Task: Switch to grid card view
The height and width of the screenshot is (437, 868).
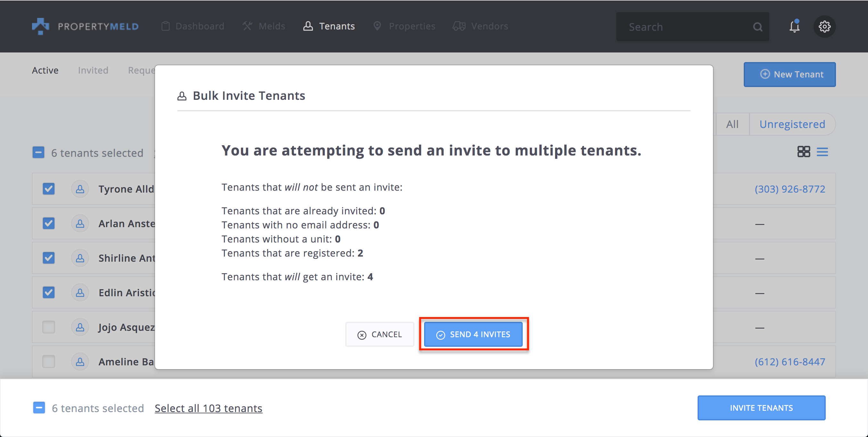Action: [x=803, y=152]
